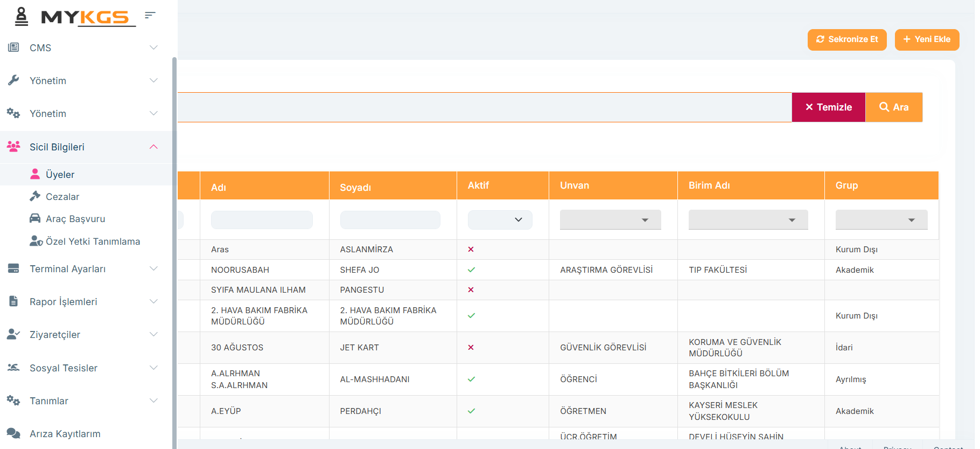The width and height of the screenshot is (980, 449).
Task: Expand the Grup filter dropdown
Action: tap(881, 220)
